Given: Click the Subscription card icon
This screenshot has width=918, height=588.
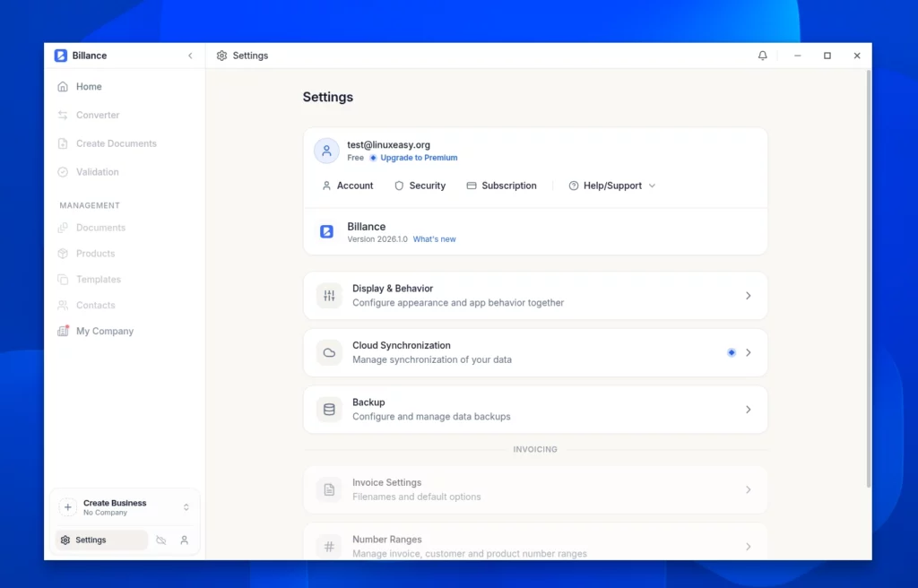Looking at the screenshot, I should [x=472, y=186].
